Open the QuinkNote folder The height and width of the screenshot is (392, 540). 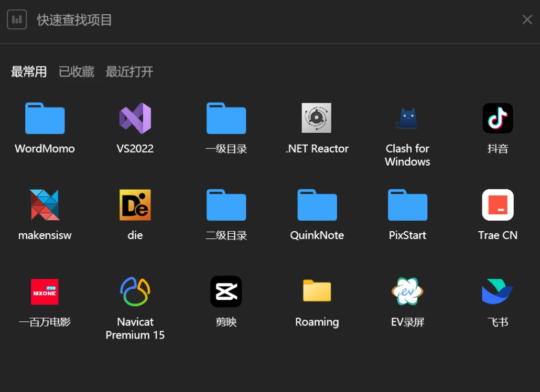point(317,205)
